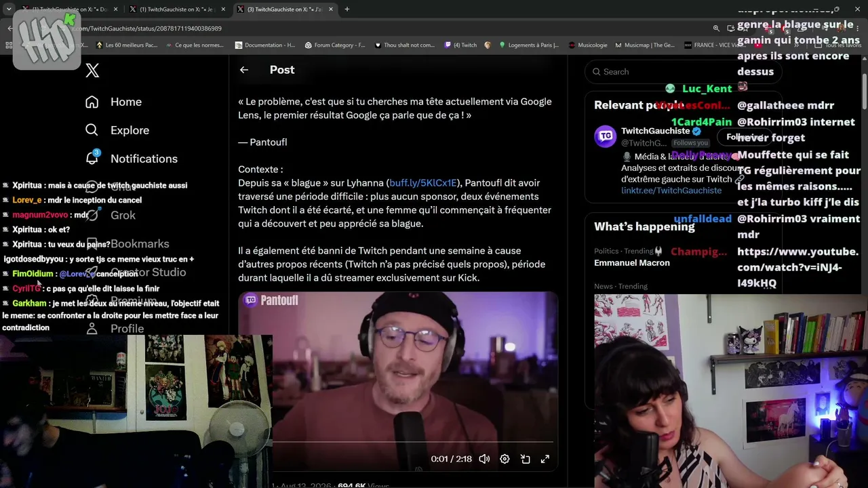
Task: Open Bookmarks in the sidebar
Action: click(140, 244)
